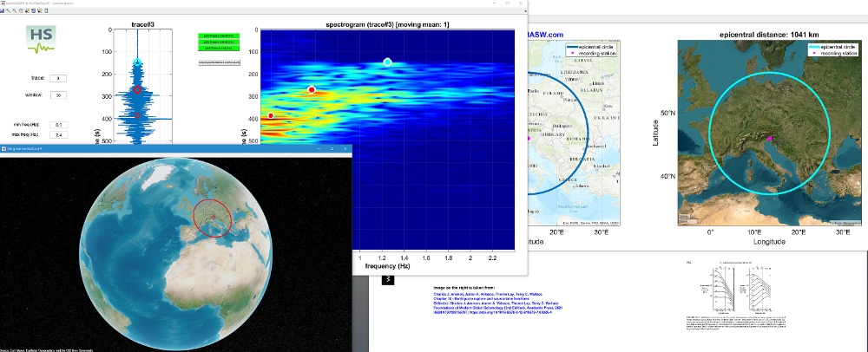
Task: Click the HS waveform logo
Action: pyautogui.click(x=41, y=39)
